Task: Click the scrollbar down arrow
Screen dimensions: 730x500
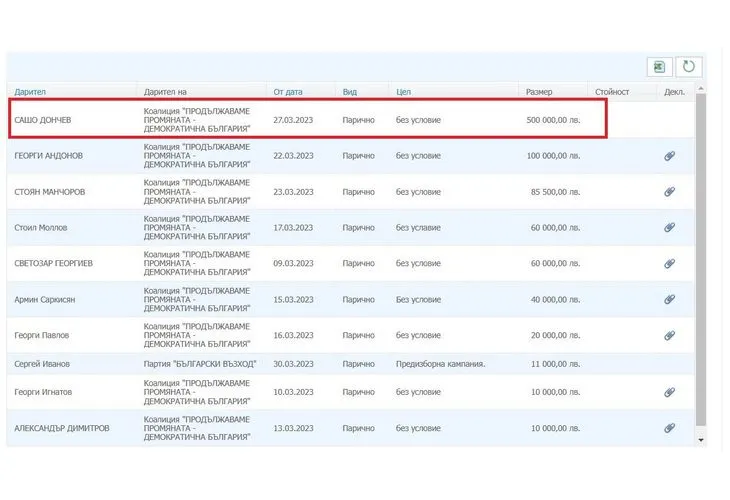Action: (700, 439)
